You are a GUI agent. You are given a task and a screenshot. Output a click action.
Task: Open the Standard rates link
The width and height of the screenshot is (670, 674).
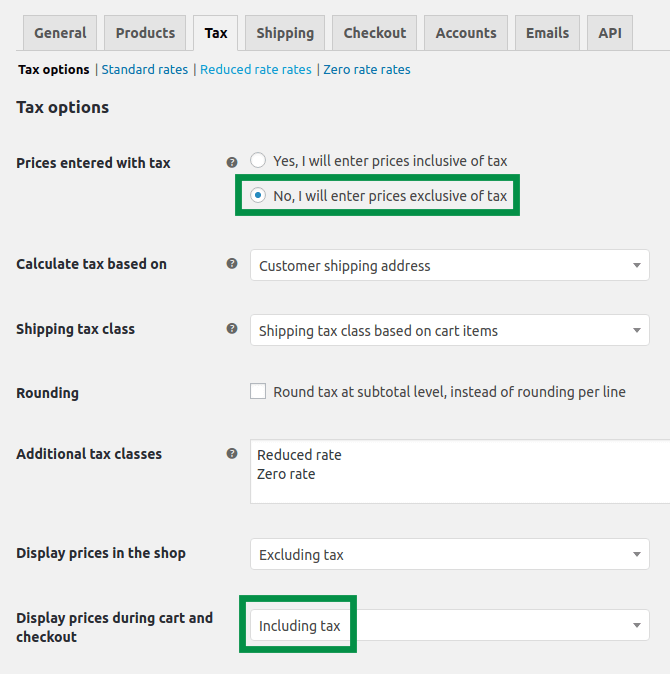pos(144,70)
